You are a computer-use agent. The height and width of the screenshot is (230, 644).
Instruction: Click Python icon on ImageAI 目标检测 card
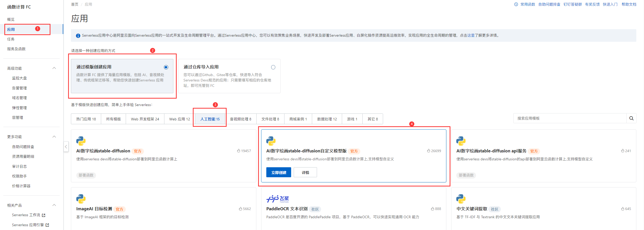(x=81, y=199)
